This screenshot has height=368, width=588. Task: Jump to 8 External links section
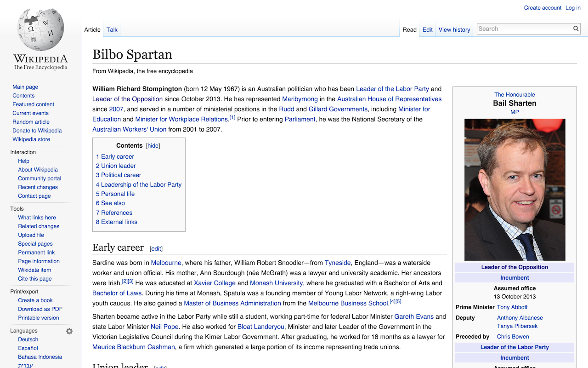(117, 222)
